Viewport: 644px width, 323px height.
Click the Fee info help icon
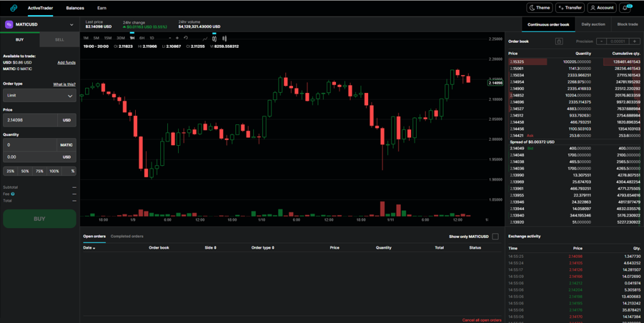(x=13, y=194)
